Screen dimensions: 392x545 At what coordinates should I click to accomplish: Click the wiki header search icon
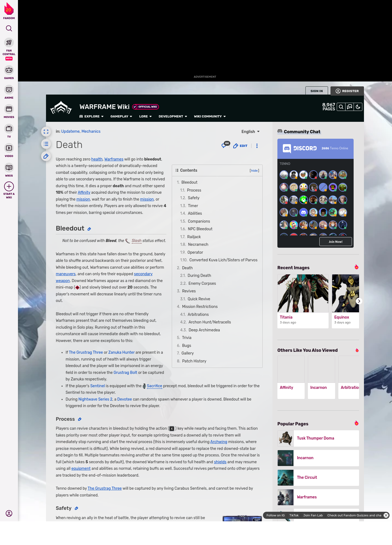(x=341, y=107)
